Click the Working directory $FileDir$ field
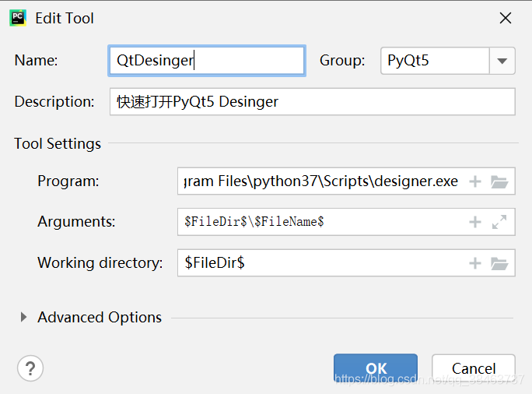Viewport: 532px width, 394px height. tap(322, 263)
